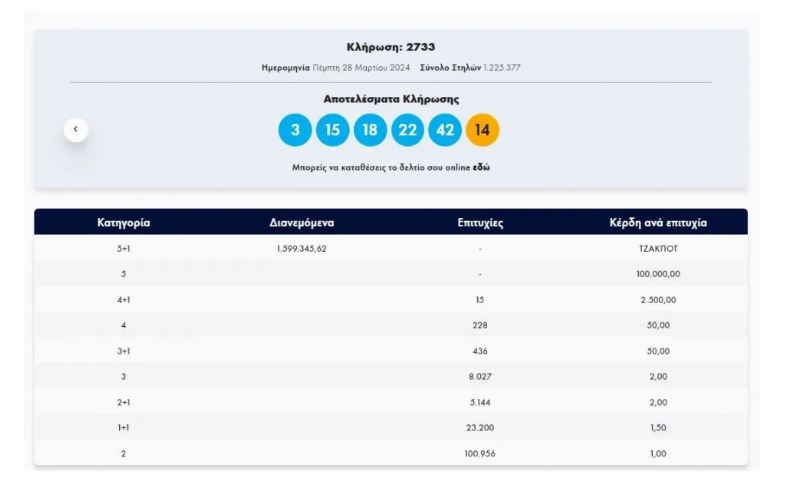This screenshot has width=788, height=498.
Task: Click the 'Επιτυχίες' column header
Action: pyautogui.click(x=480, y=223)
